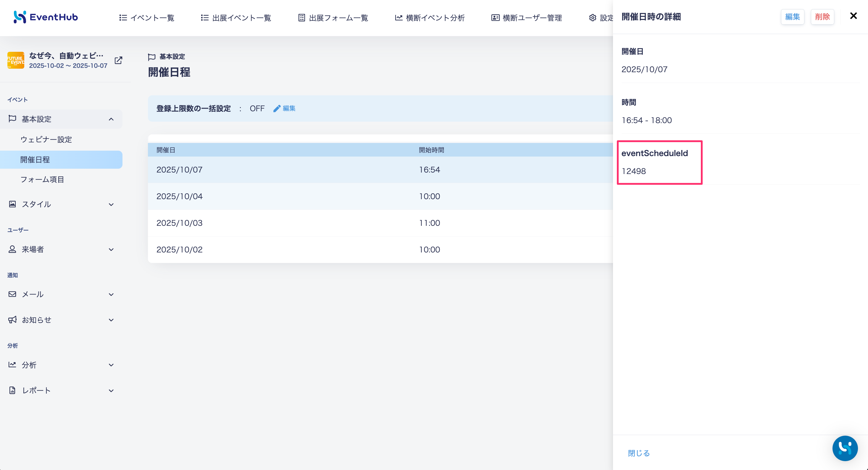Image resolution: width=868 pixels, height=470 pixels.
Task: Click the EventHub logo
Action: [46, 17]
